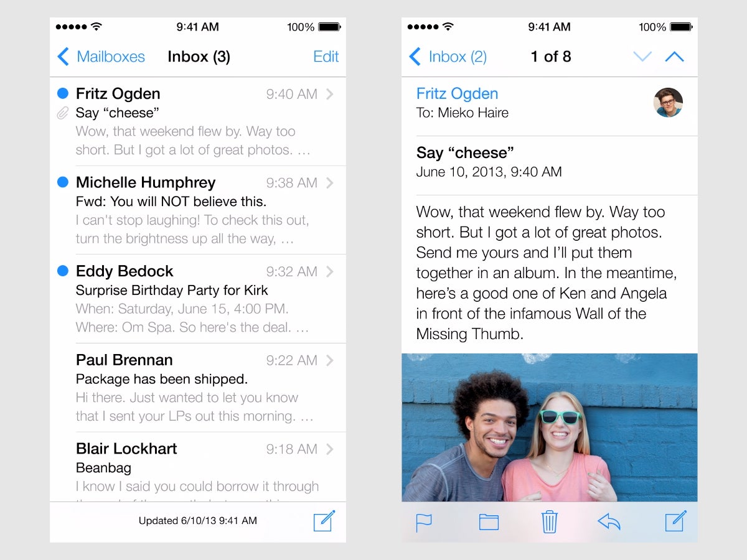Tap the 9:41 AM clock on the inbox screen

pos(198,27)
